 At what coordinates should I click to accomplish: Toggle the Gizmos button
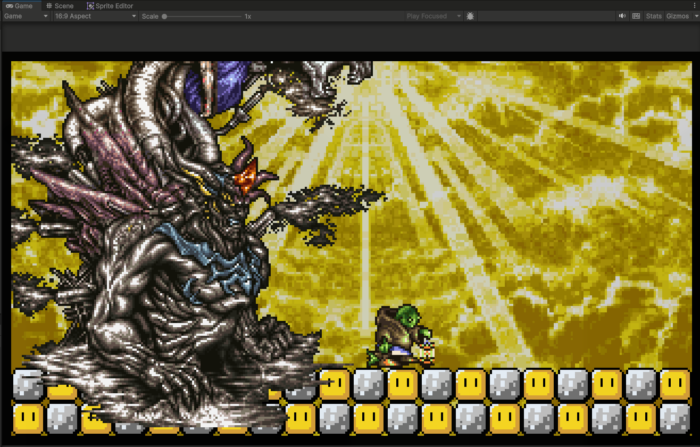(676, 16)
